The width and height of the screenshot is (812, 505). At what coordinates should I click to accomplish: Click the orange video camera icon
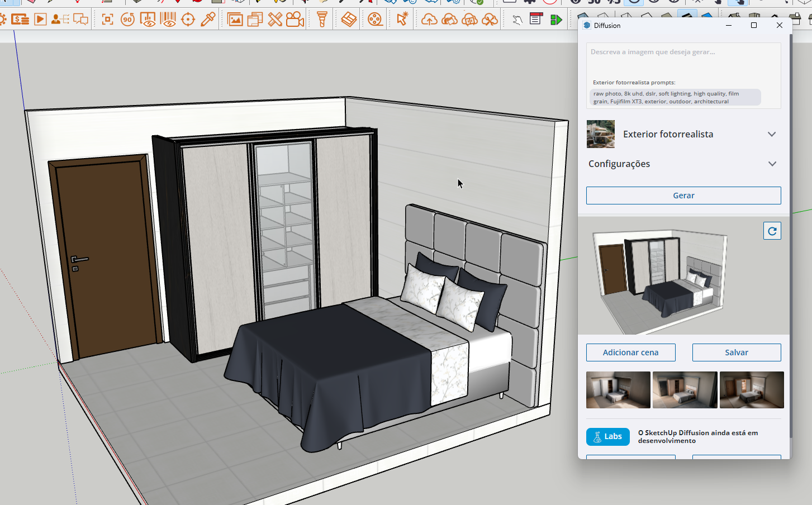[295, 20]
